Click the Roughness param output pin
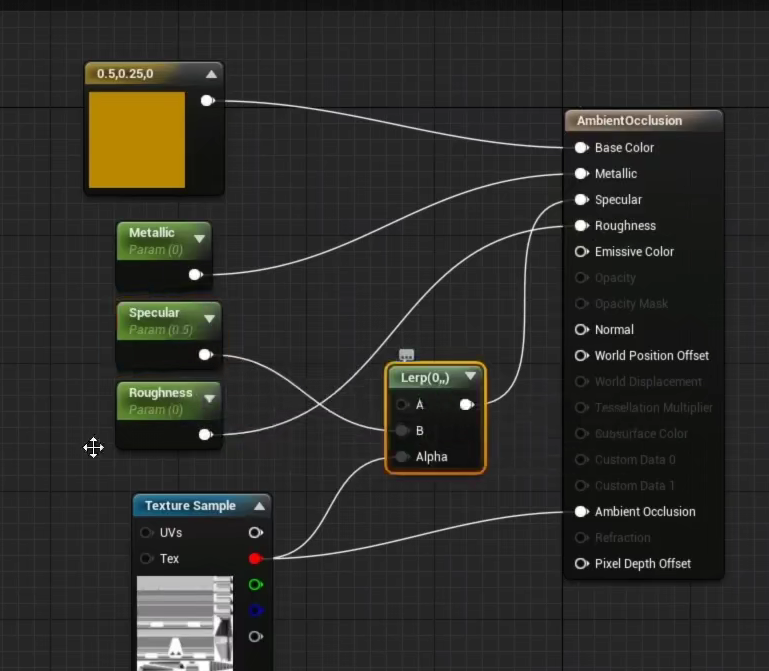Viewport: 769px width, 671px height. tap(205, 434)
